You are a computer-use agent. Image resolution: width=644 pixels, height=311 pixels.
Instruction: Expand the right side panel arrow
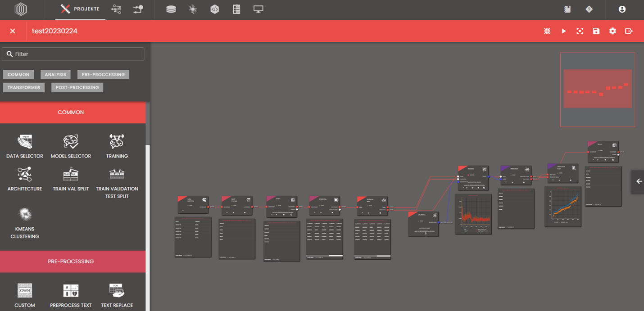(x=639, y=181)
